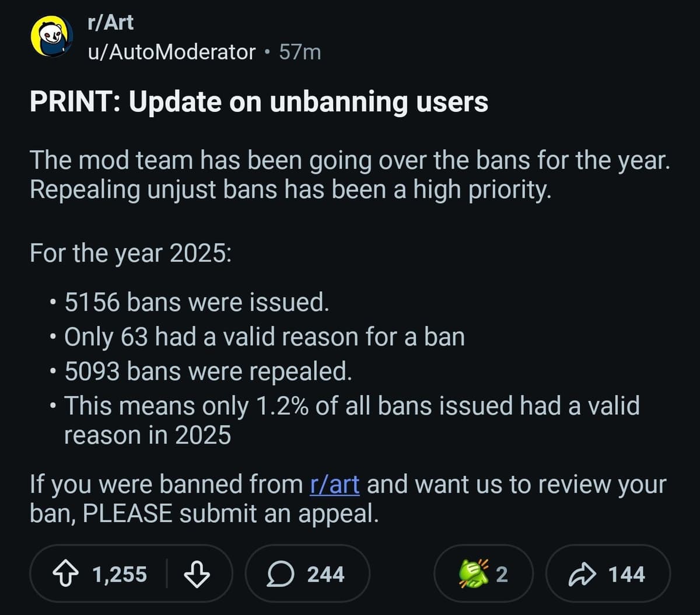Select the bullet line '5156 bans were issued'

(197, 302)
